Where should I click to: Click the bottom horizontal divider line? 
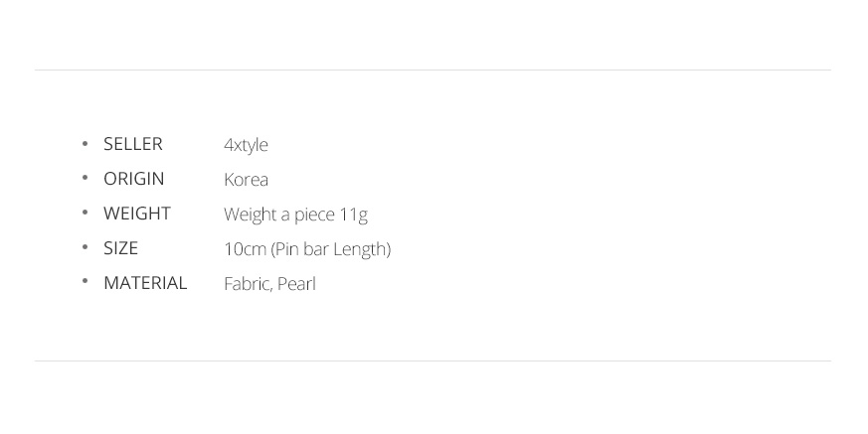point(433,362)
